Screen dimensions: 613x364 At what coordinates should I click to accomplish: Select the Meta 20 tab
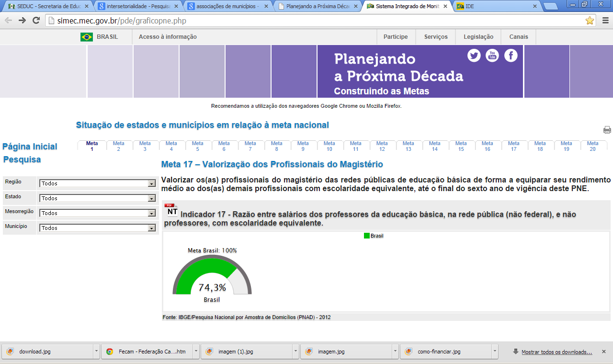(592, 146)
